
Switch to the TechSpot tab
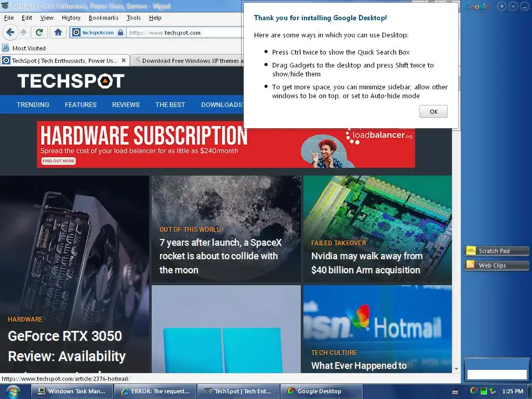[x=65, y=60]
